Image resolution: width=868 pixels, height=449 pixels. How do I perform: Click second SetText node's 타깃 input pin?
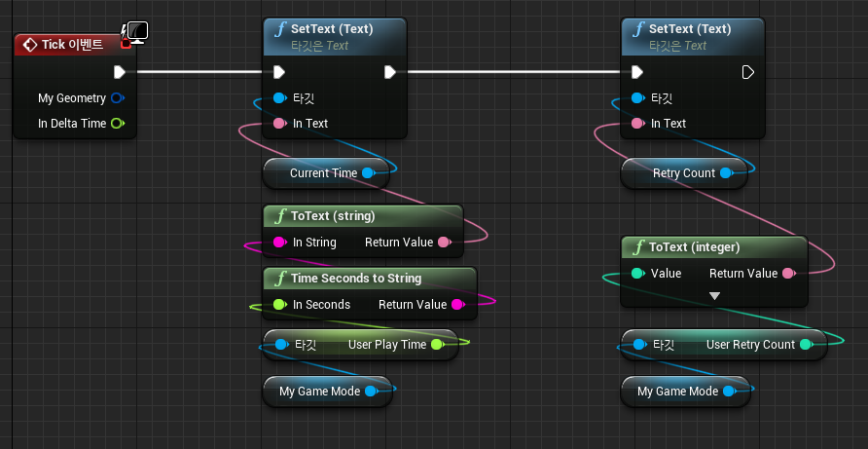(x=638, y=98)
